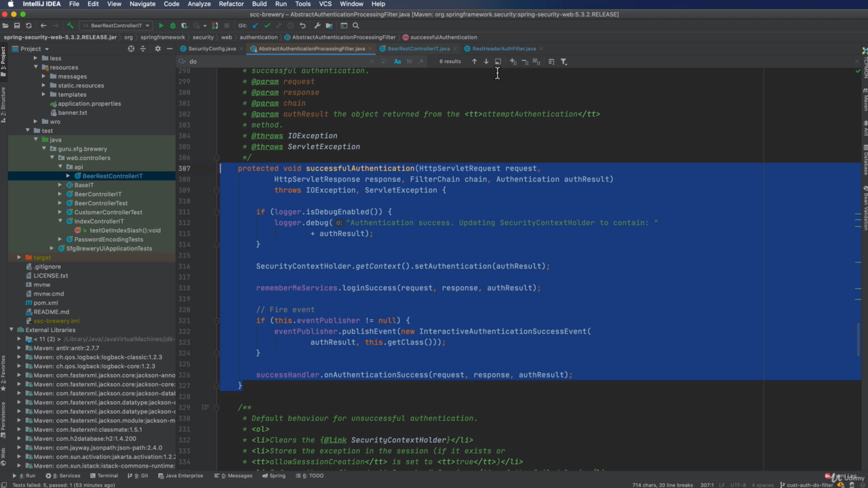Toggle Regex option in search bar
This screenshot has width=868, height=488.
click(420, 62)
